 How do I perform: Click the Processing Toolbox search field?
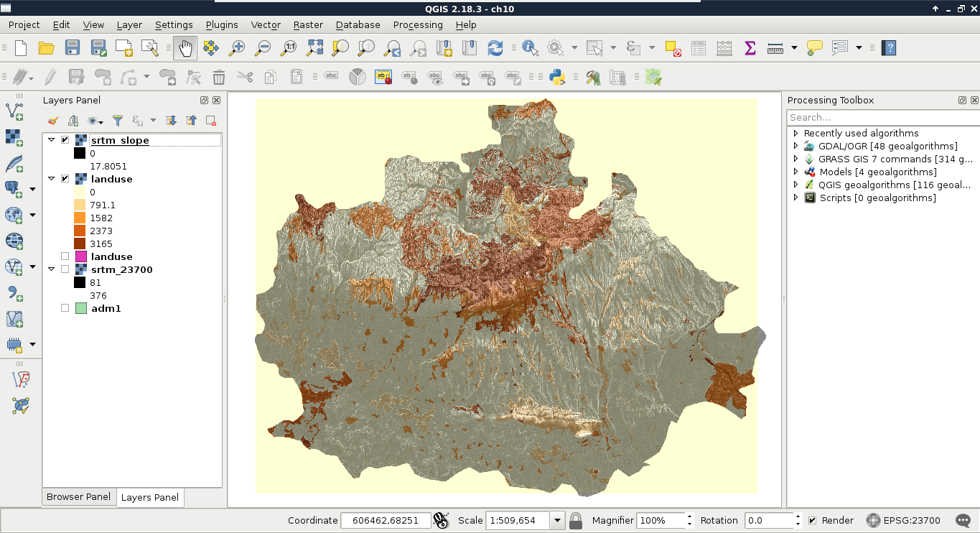point(882,117)
